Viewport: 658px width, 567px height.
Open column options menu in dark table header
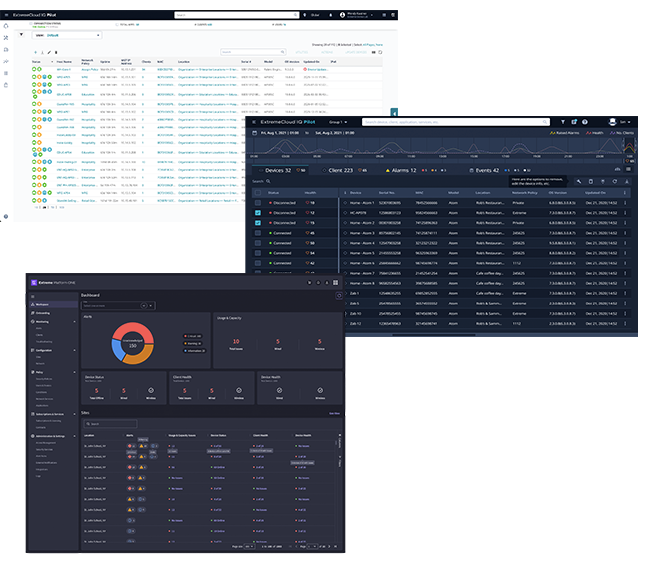point(625,193)
